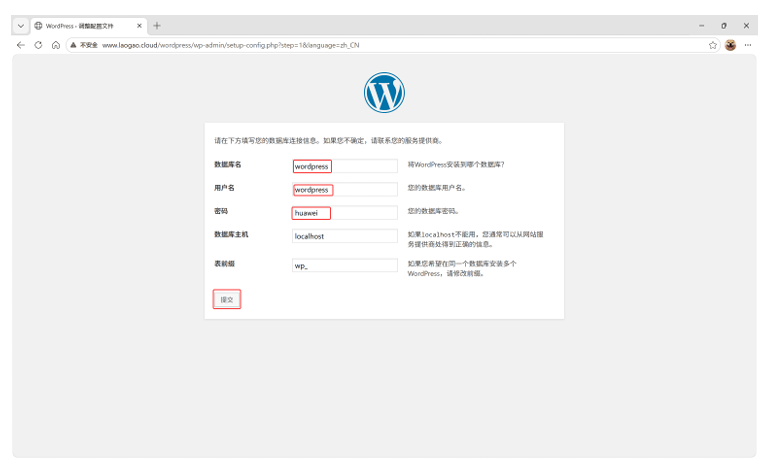
Task: Focus the table prefix wp_ field
Action: (345, 266)
